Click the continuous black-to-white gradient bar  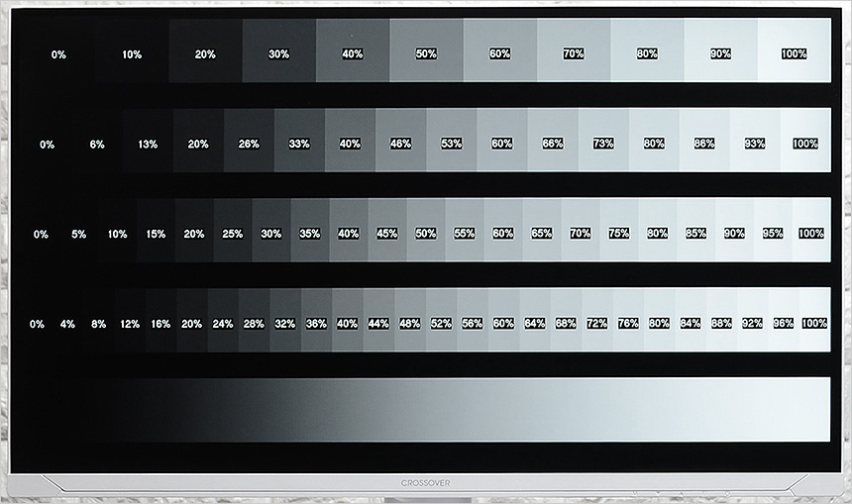(x=426, y=409)
